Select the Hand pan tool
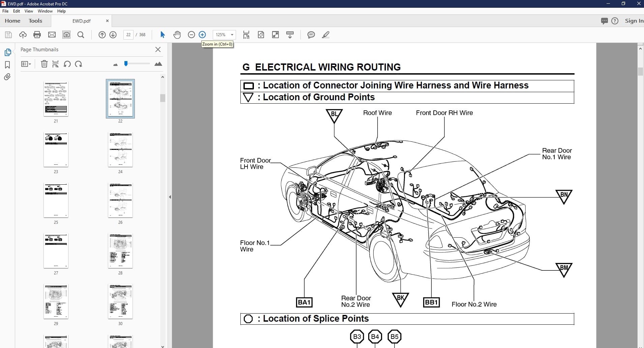This screenshot has height=348, width=644. coord(177,35)
